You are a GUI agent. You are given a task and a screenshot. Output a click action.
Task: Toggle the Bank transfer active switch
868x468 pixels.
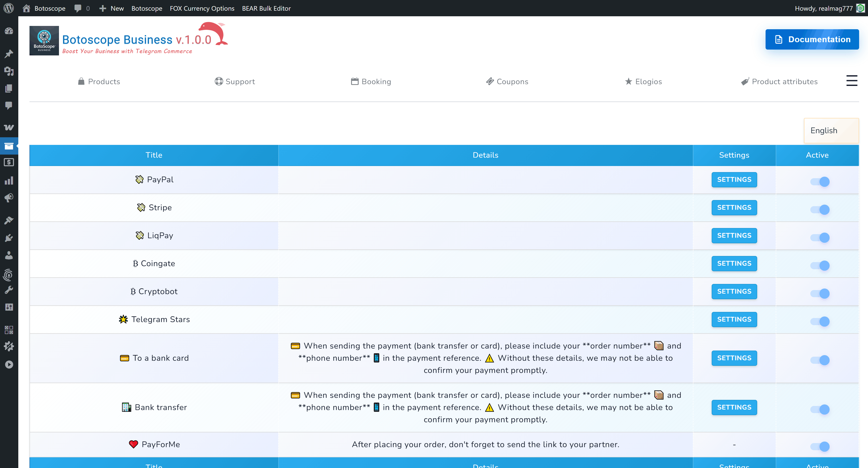pos(819,410)
